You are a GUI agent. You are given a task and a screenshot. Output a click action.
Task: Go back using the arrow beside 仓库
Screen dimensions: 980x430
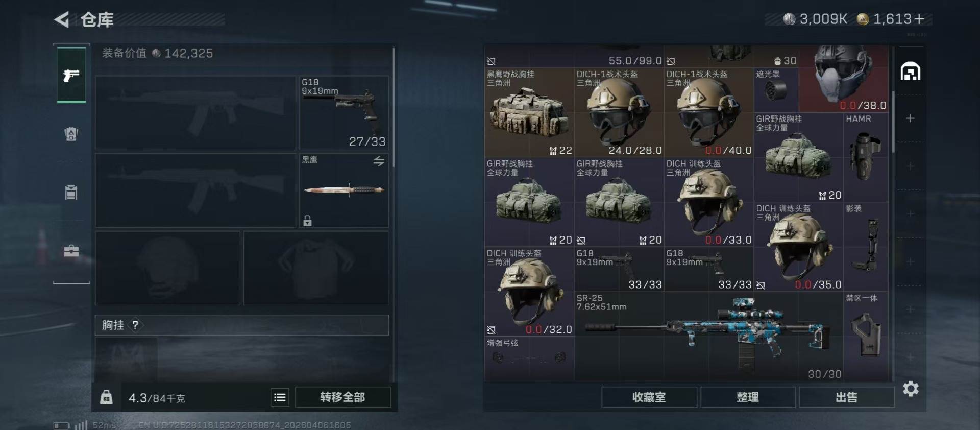[x=62, y=20]
